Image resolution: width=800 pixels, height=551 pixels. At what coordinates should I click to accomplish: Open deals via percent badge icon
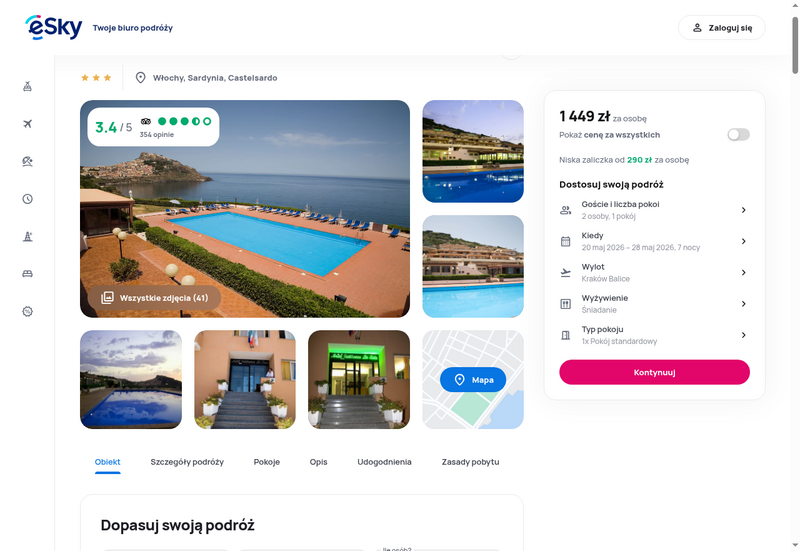27,311
